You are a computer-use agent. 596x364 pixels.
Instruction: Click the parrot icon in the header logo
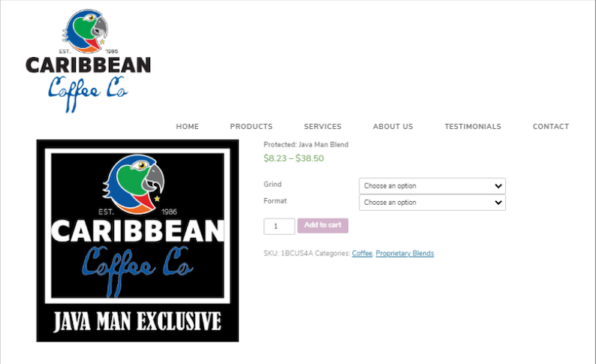pos(86,32)
